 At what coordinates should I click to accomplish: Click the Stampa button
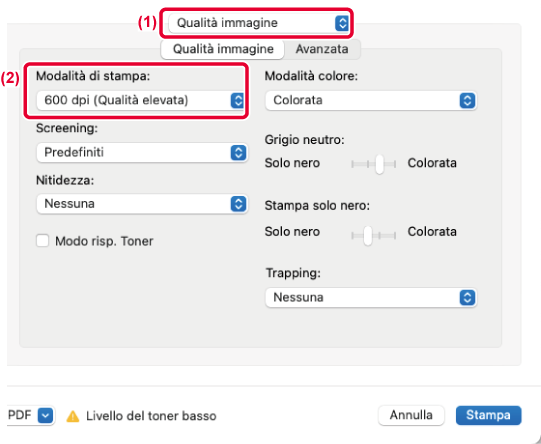pyautogui.click(x=488, y=415)
